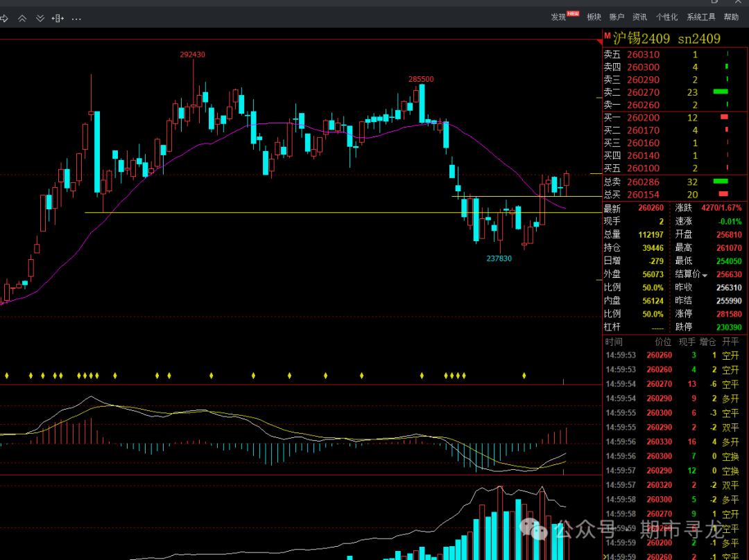Open the 资讯 menu
This screenshot has height=560, width=749.
(639, 17)
